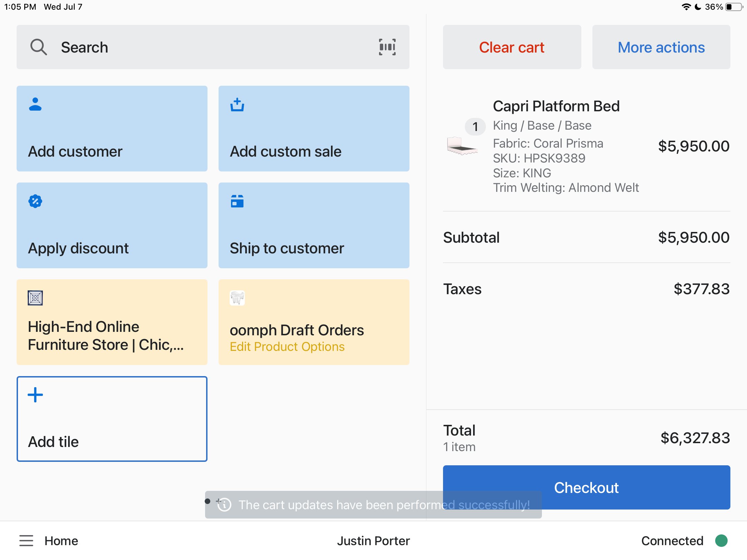Click the blue plus icon on Add tile
747x560 pixels.
[35, 395]
